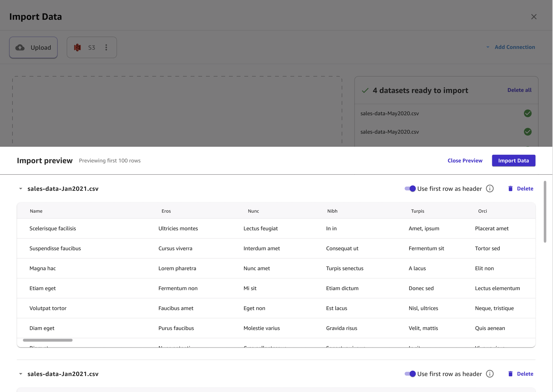553x392 pixels.
Task: Click info icon beside first header toggle
Action: pos(490,189)
